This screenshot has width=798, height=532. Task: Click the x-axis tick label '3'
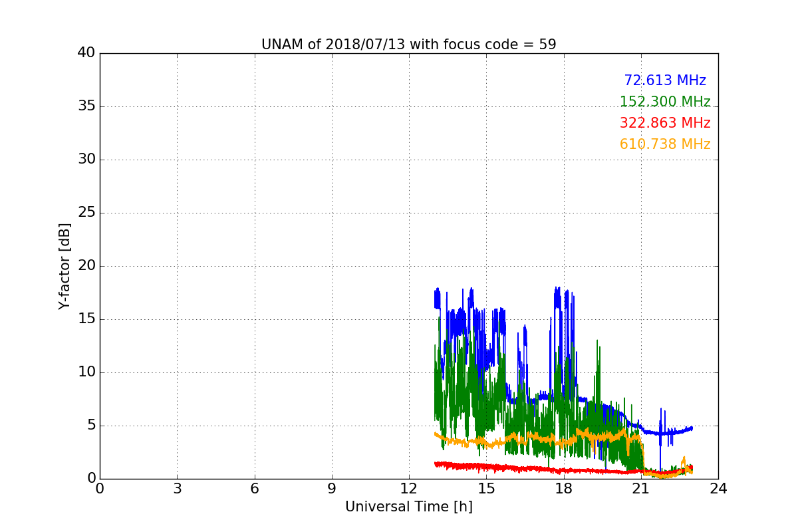[177, 489]
